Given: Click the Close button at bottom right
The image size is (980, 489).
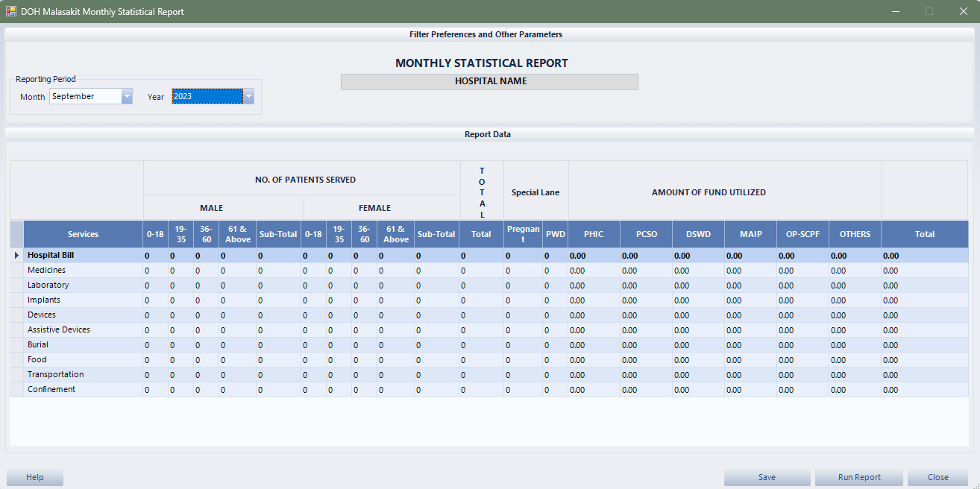Looking at the screenshot, I should (938, 477).
